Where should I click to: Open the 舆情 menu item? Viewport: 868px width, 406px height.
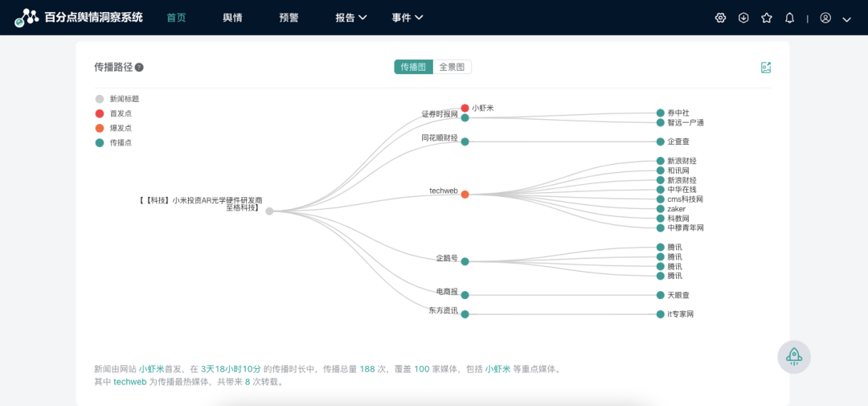coord(232,18)
